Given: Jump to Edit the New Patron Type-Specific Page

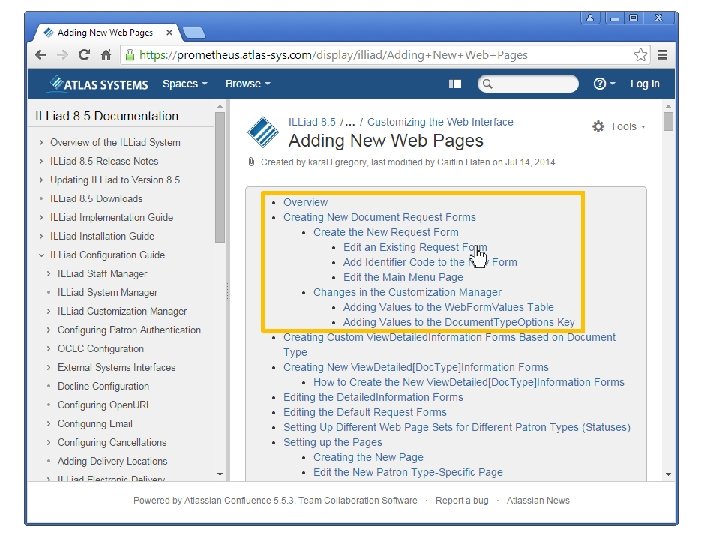Looking at the screenshot, I should [x=408, y=472].
